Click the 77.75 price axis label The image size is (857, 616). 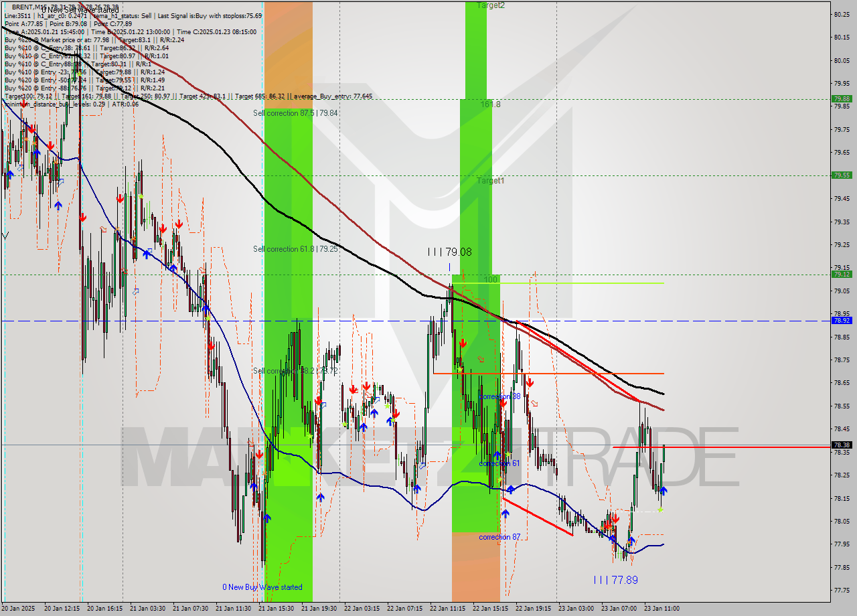pyautogui.click(x=842, y=591)
